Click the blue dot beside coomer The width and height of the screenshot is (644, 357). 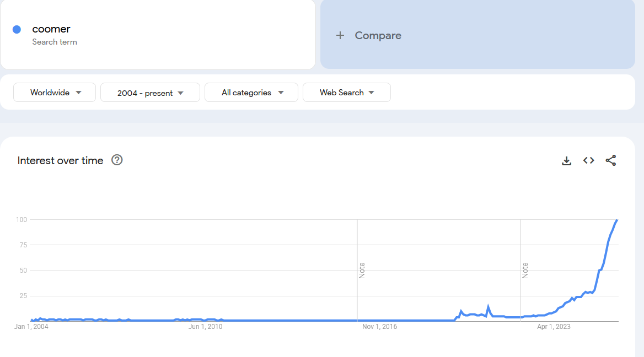click(x=17, y=30)
